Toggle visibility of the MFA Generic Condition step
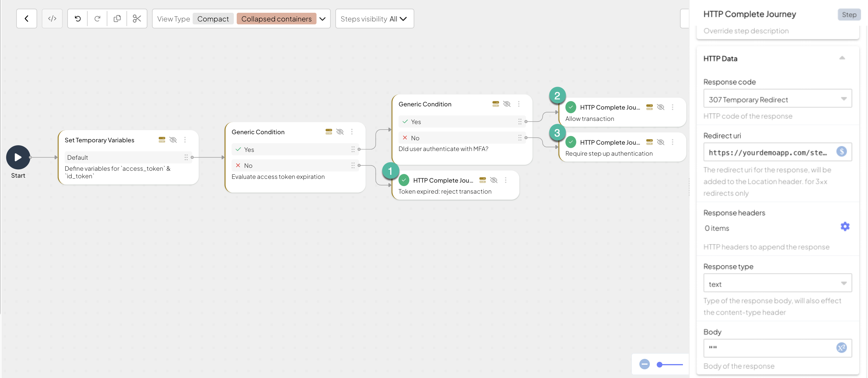Image resolution: width=868 pixels, height=378 pixels. click(x=507, y=104)
